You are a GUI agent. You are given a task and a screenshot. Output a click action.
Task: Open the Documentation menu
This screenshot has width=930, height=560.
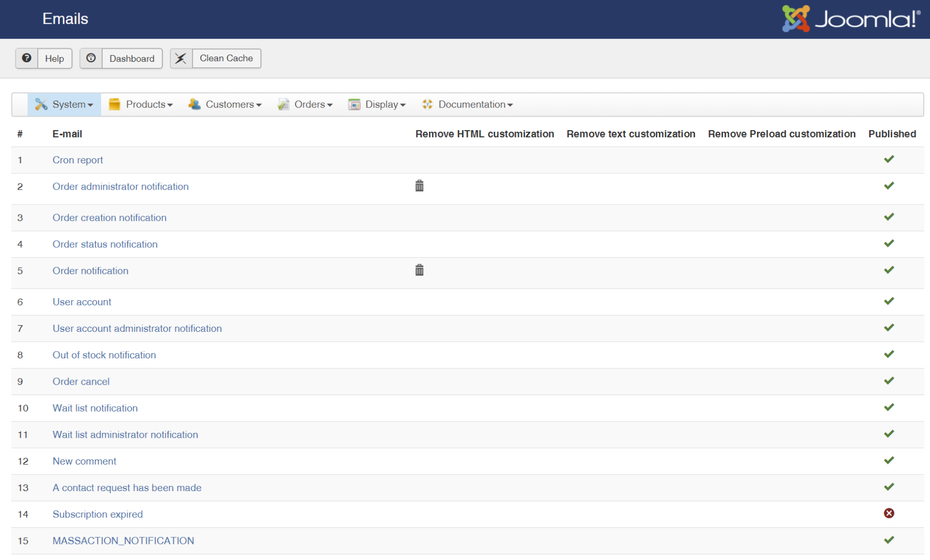[x=468, y=105]
